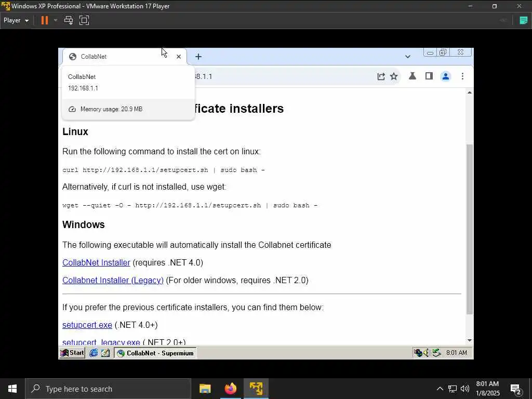Open File Explorer from host taskbar
This screenshot has height=399, width=532.
click(x=205, y=389)
